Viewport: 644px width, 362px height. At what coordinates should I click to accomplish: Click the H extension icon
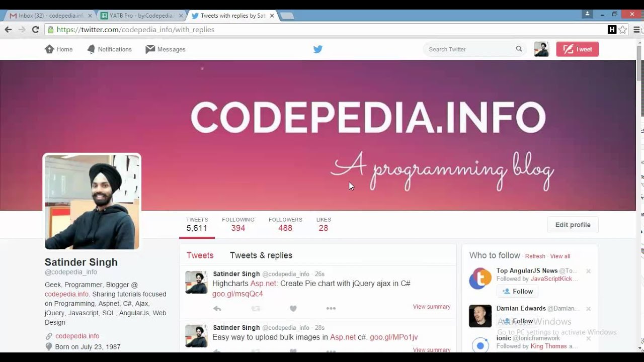point(612,30)
